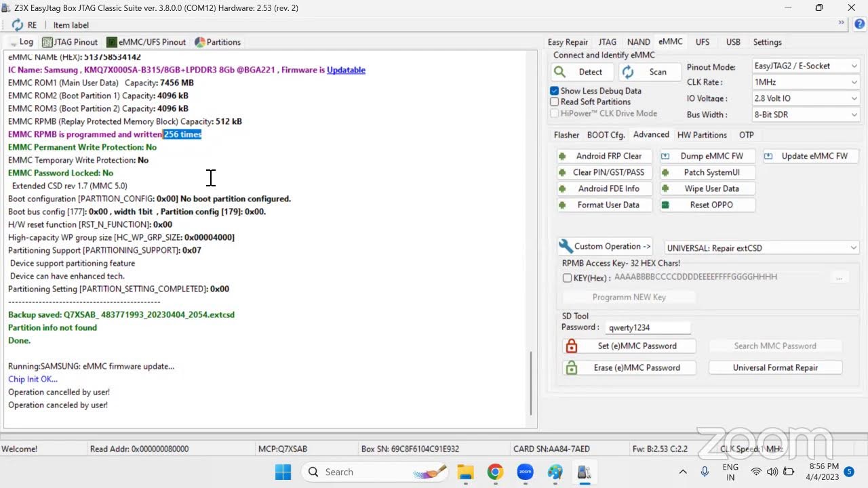The width and height of the screenshot is (868, 488).
Task: Click Dump eMMC FW button
Action: 707,156
